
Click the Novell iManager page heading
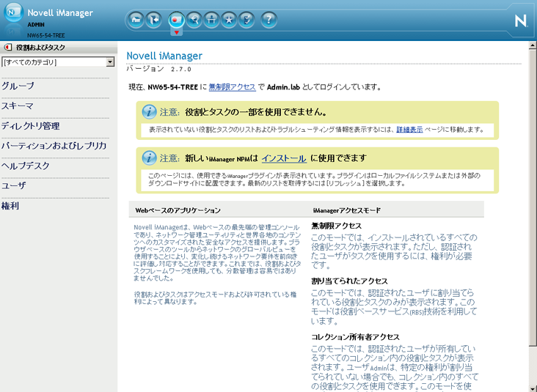coord(164,56)
